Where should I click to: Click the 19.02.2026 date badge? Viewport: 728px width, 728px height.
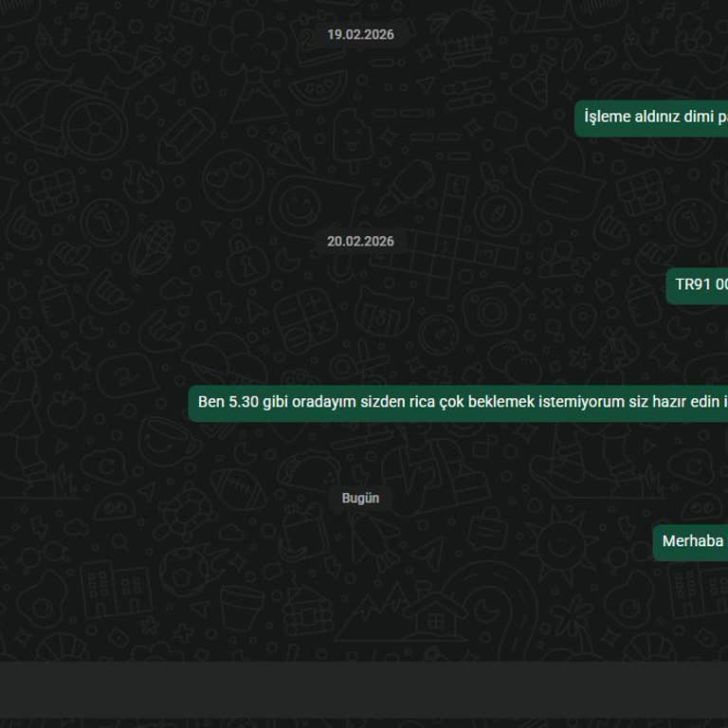point(360,34)
